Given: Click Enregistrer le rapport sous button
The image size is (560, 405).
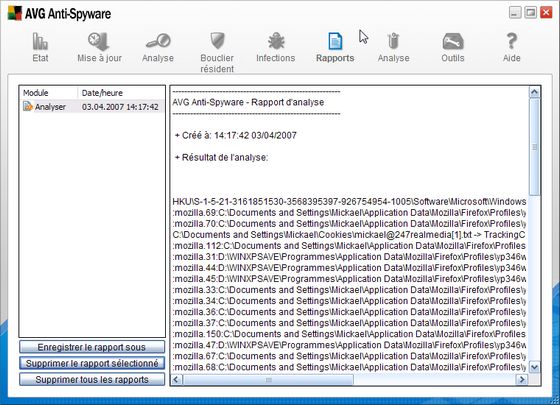Looking at the screenshot, I should coord(92,347).
